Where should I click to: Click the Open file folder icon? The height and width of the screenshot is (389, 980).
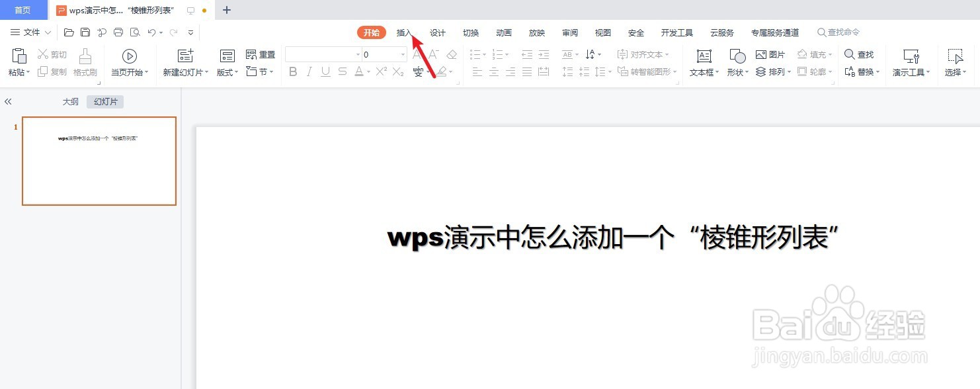point(69,32)
